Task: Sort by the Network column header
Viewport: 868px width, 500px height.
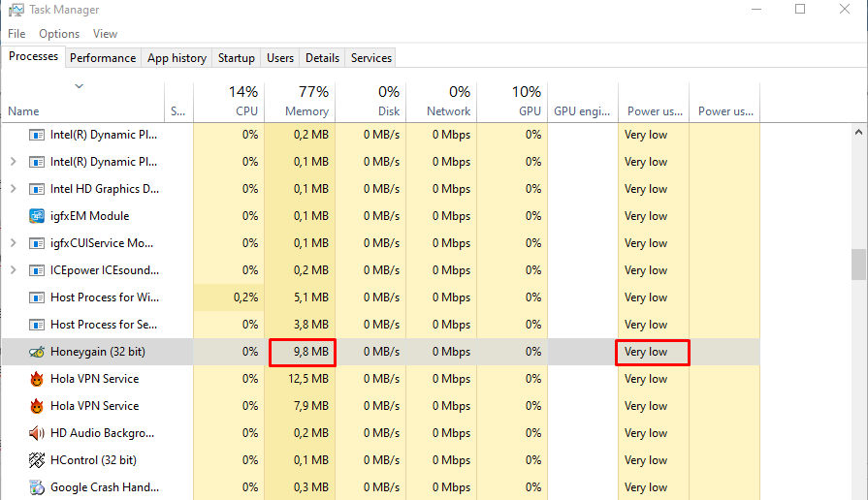Action: [x=441, y=103]
